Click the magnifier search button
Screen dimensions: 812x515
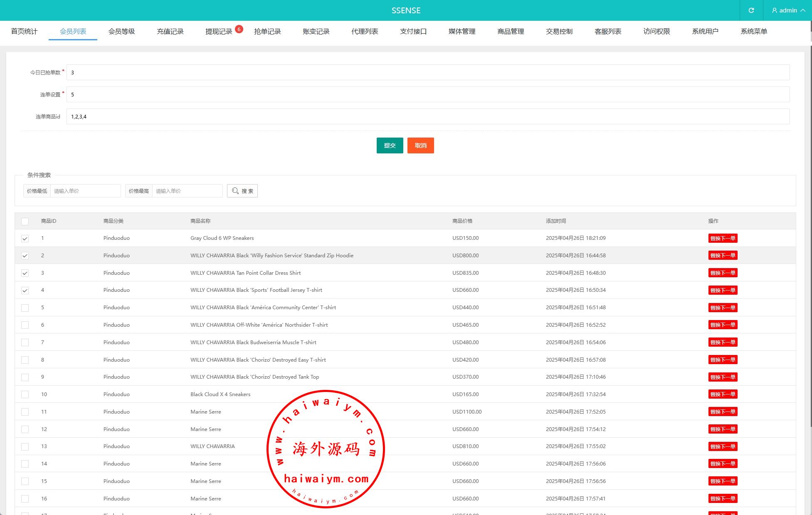[242, 191]
